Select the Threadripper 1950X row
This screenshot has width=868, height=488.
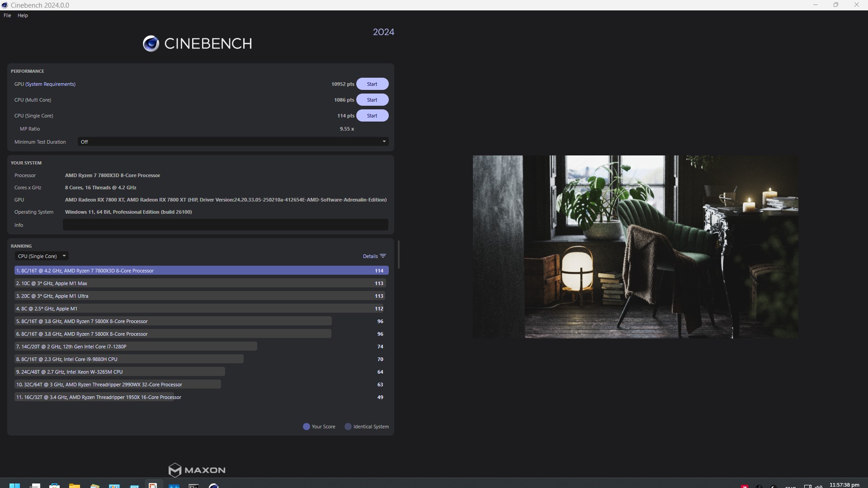(x=202, y=397)
